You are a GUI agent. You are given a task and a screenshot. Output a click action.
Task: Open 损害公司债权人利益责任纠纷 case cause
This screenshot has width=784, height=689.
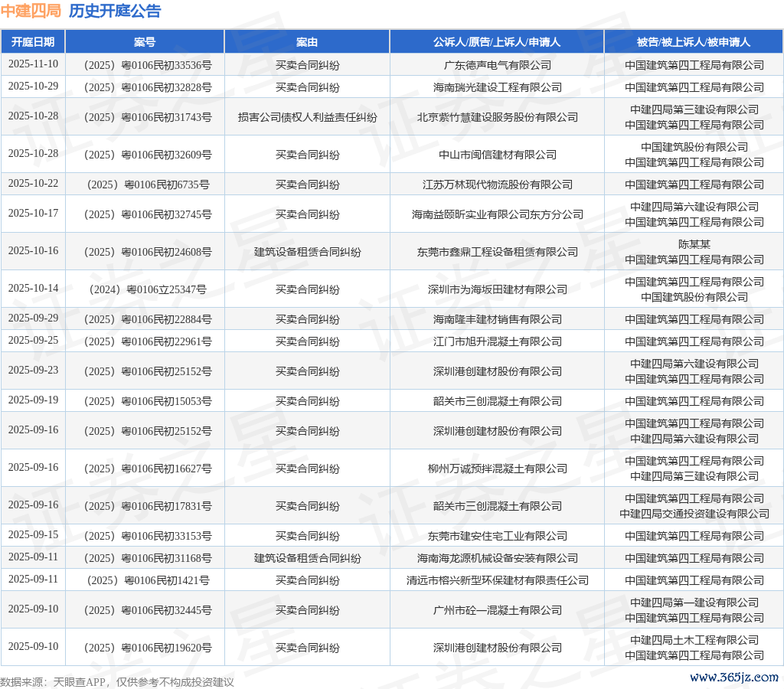click(x=307, y=117)
